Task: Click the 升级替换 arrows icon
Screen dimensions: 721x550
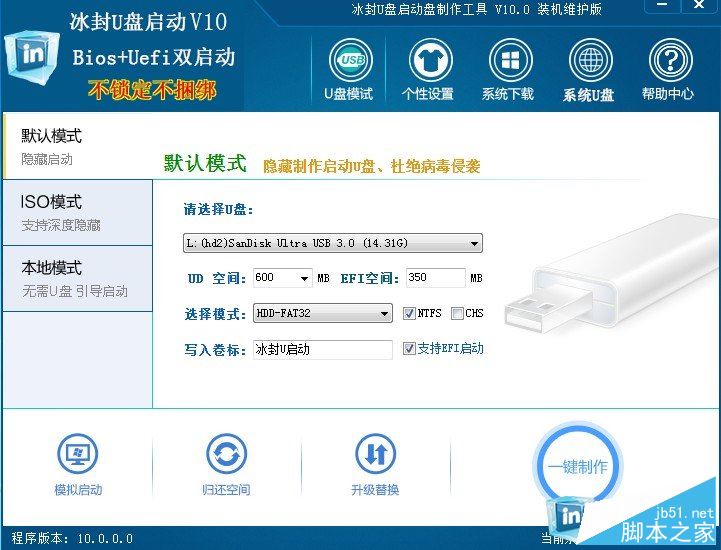Action: tap(375, 453)
